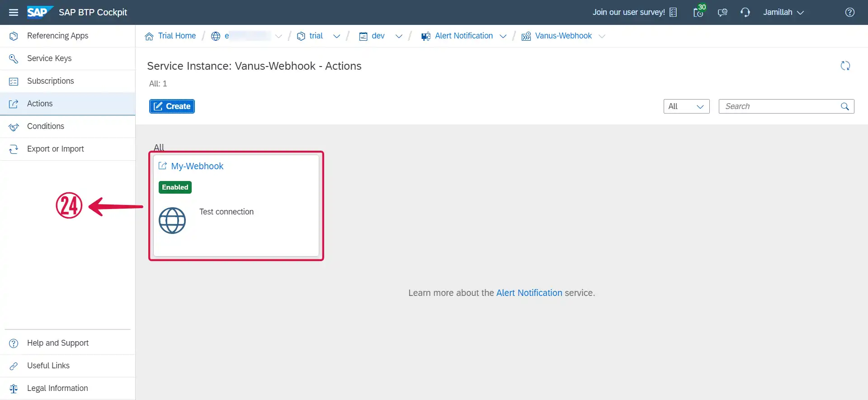Click the Useful Links chain icon
The width and height of the screenshot is (868, 400).
[14, 366]
